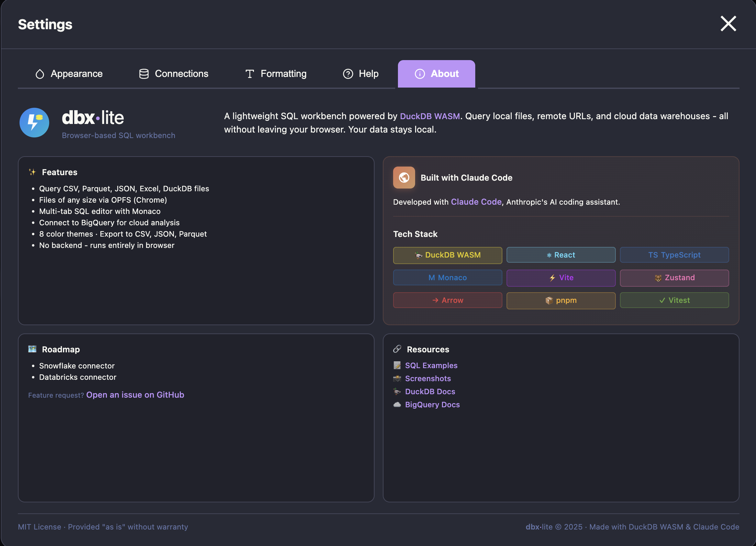Click the arrow icon in Arrow badge
The width and height of the screenshot is (756, 546).
click(435, 300)
